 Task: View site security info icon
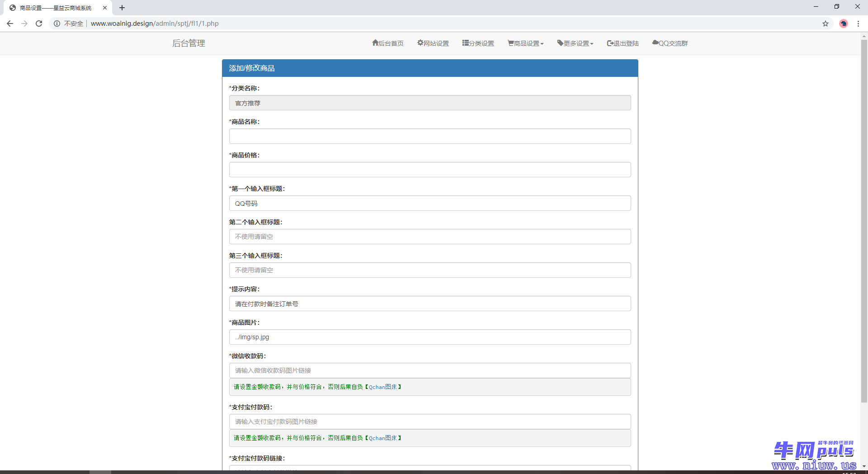(x=57, y=24)
